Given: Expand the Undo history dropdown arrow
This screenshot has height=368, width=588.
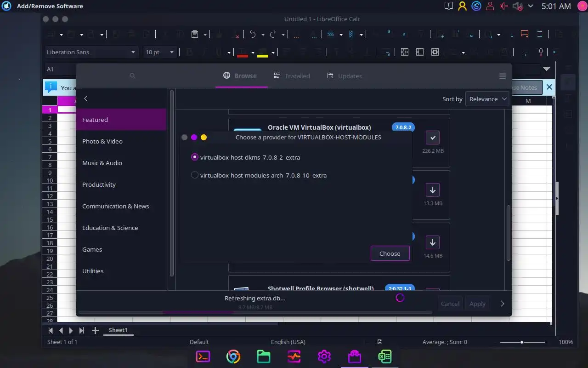Looking at the screenshot, I should [263, 34].
